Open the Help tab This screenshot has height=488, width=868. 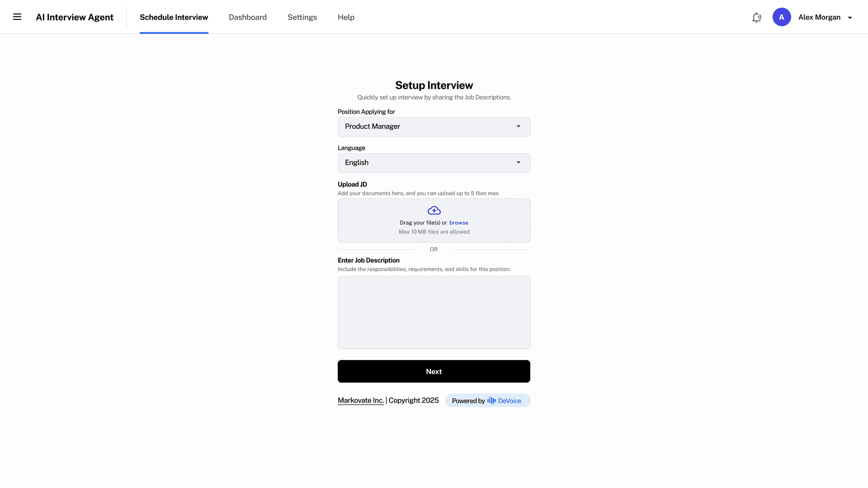pos(346,17)
